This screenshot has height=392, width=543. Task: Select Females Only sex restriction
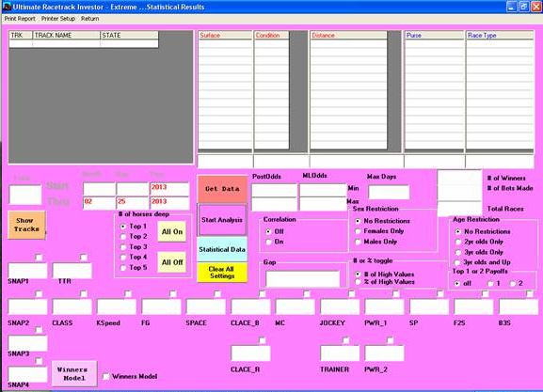tap(358, 231)
